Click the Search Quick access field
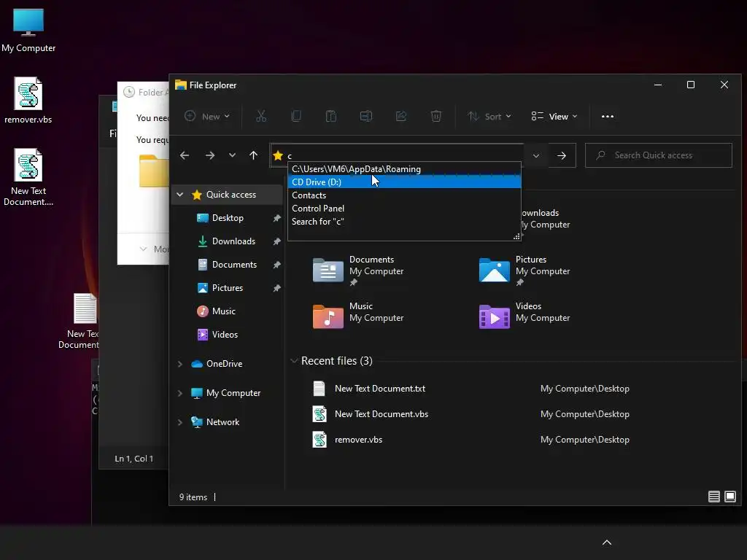Viewport: 747px width, 560px height. 659,155
